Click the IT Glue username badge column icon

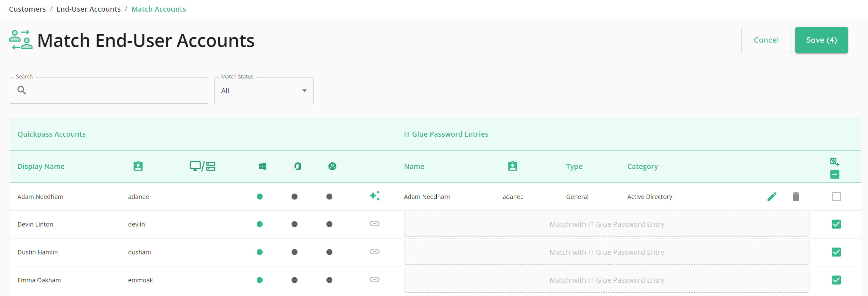[x=512, y=166]
